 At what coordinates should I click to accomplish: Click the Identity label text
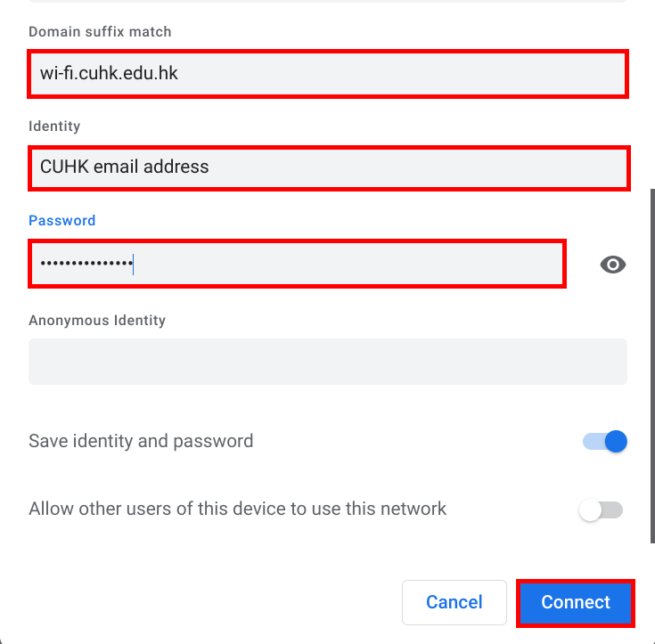tap(54, 126)
